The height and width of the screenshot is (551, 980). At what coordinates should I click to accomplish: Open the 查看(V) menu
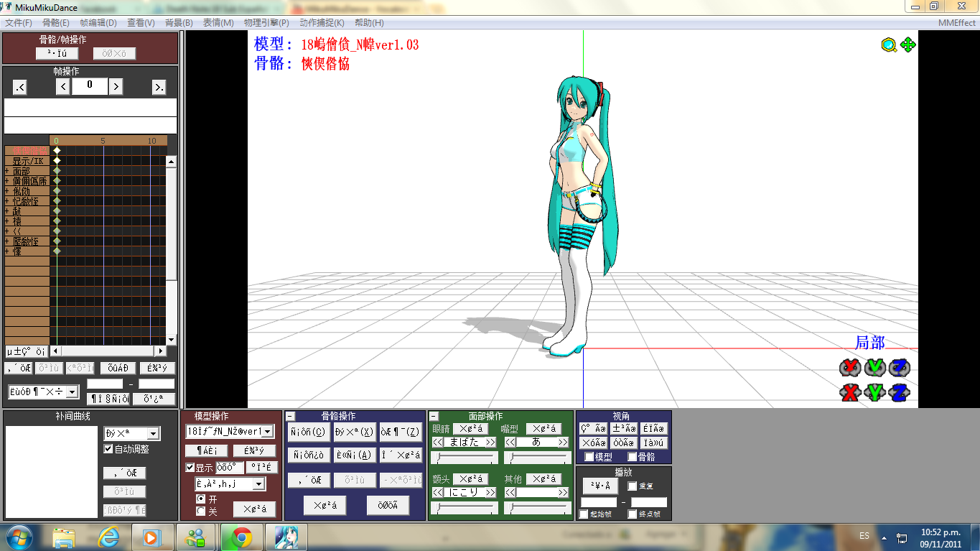coord(141,23)
